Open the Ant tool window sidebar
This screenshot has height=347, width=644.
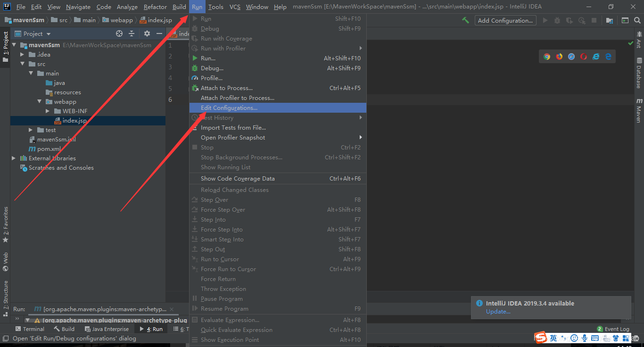(639, 39)
